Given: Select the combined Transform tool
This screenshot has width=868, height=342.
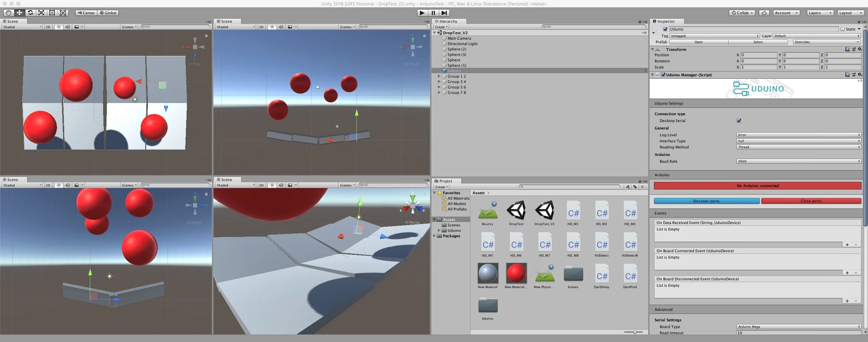Looking at the screenshot, I should point(63,13).
